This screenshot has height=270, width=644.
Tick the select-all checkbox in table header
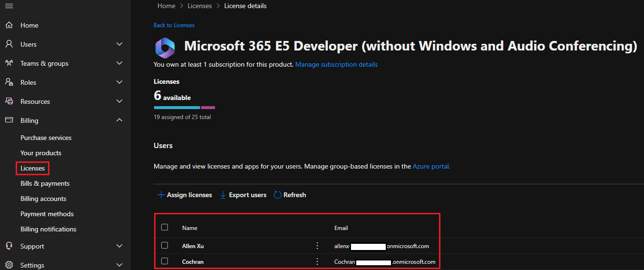(165, 227)
